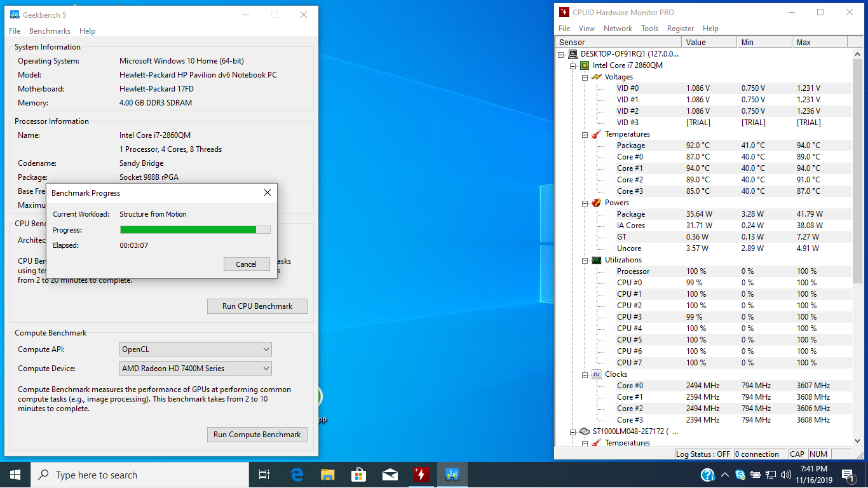This screenshot has height=488, width=868.
Task: Toggle Log Status in the HWMonitor status bar
Action: 702,453
